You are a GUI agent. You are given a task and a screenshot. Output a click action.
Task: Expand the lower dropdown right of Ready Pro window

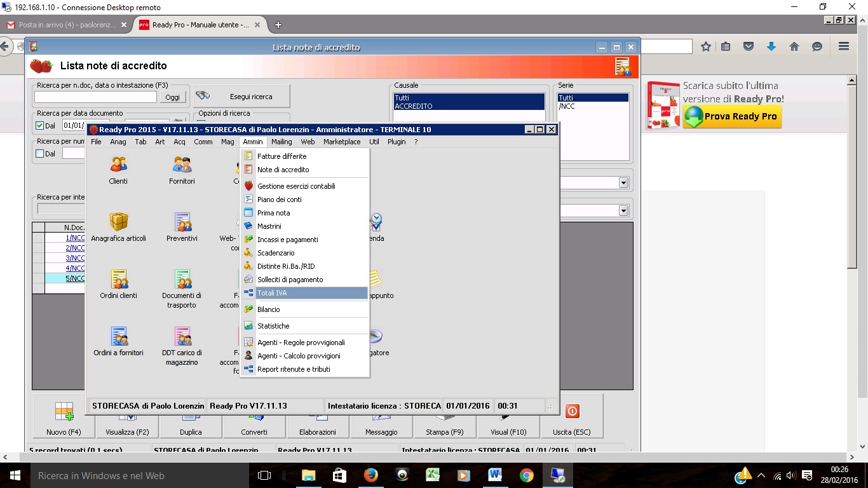tap(623, 211)
